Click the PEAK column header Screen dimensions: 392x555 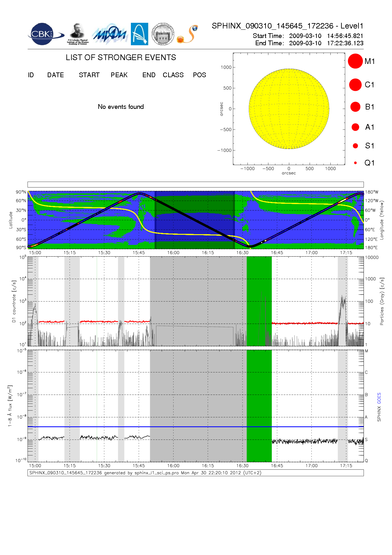(119, 75)
